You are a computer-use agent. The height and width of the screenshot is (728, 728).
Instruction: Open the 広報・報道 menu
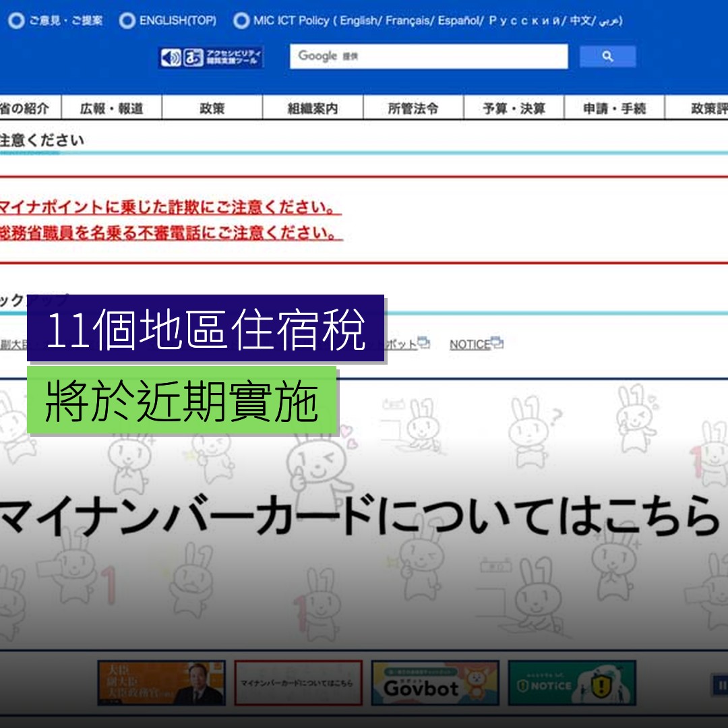(112, 109)
